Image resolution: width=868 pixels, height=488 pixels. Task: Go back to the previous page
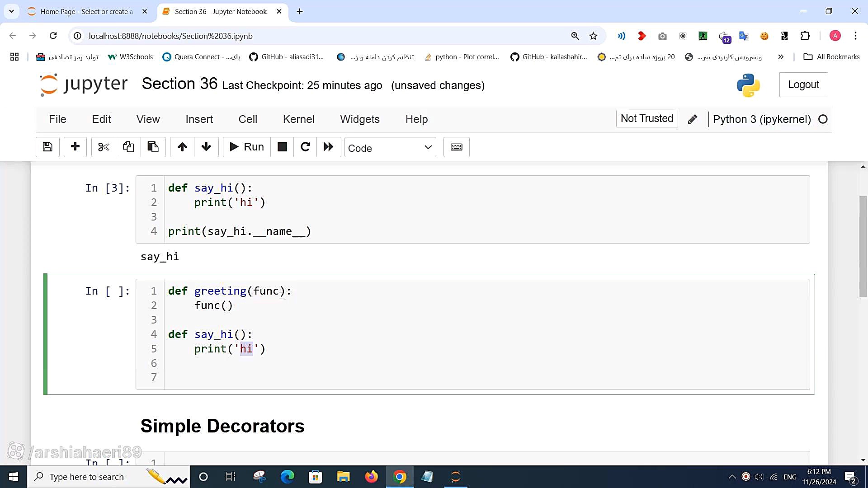point(12,36)
